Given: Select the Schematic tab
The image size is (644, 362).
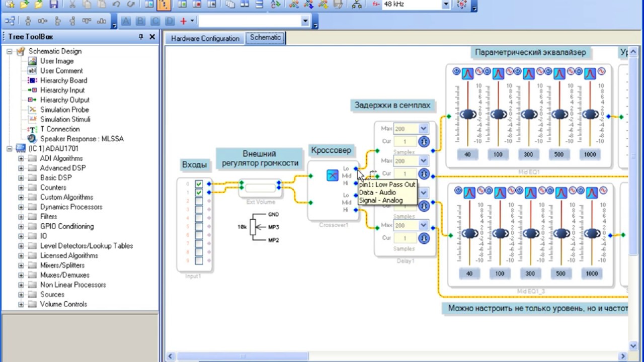Looking at the screenshot, I should pyautogui.click(x=265, y=38).
